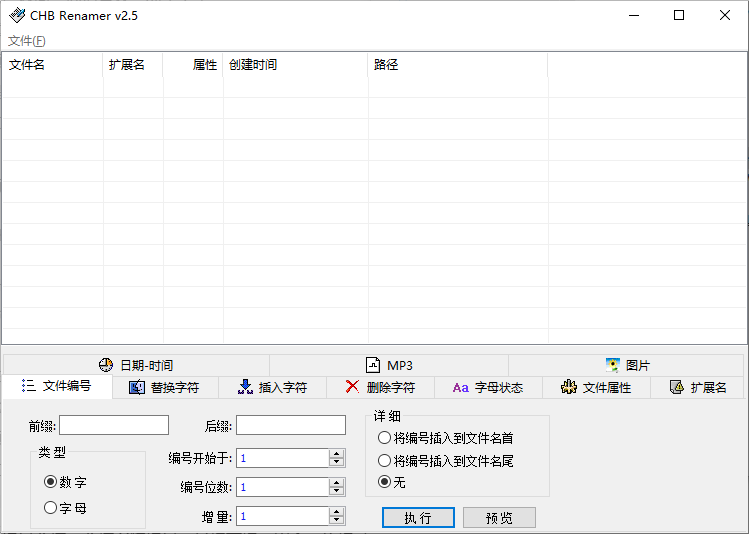Click the picture icon on 图片 tab

613,365
